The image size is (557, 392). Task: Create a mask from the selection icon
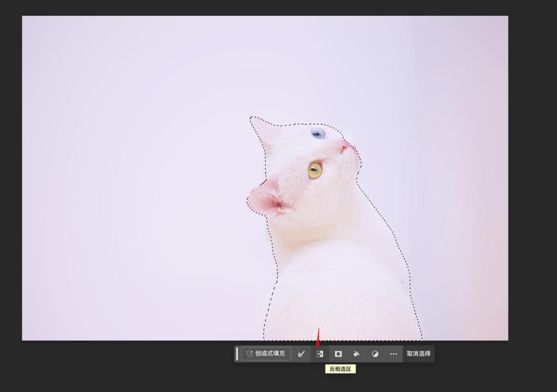[338, 354]
